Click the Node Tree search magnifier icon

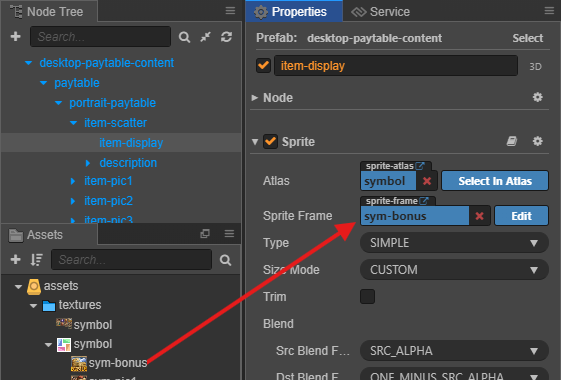tap(184, 37)
